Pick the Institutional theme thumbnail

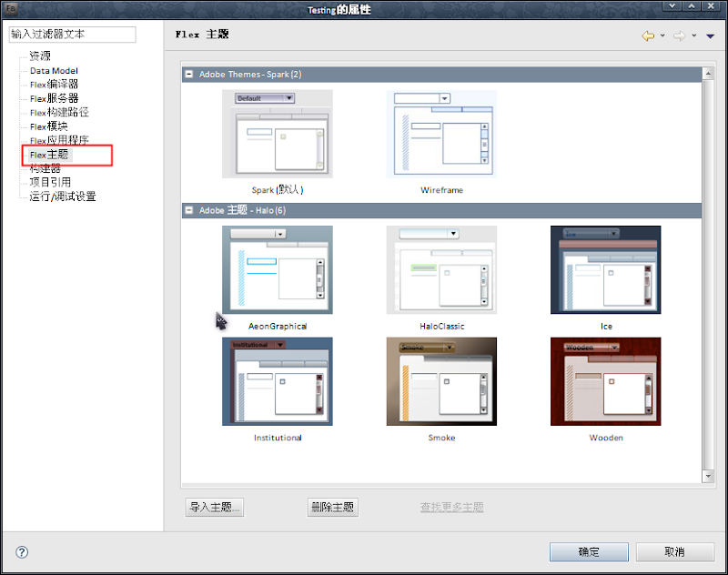(278, 381)
